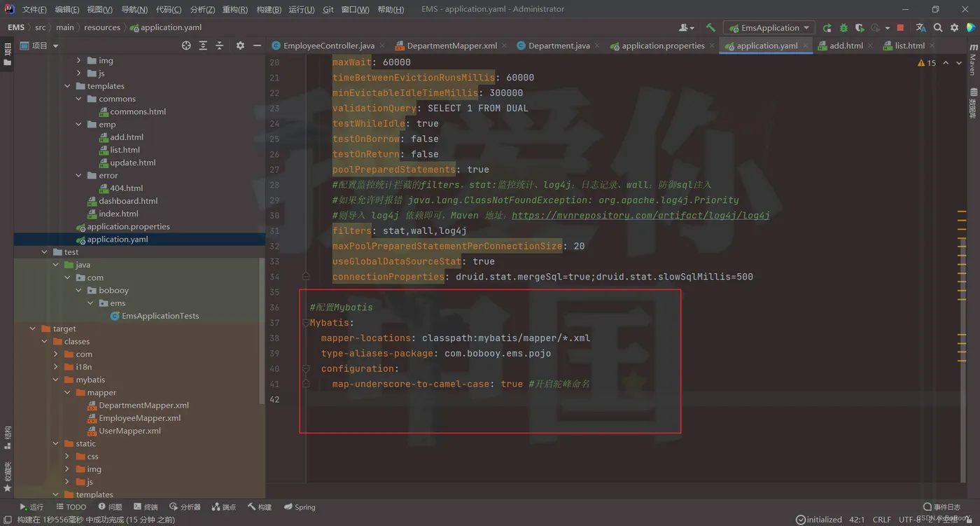Open the 收藏夹 (Favorites) side tool window
The image size is (980, 526).
click(8, 477)
